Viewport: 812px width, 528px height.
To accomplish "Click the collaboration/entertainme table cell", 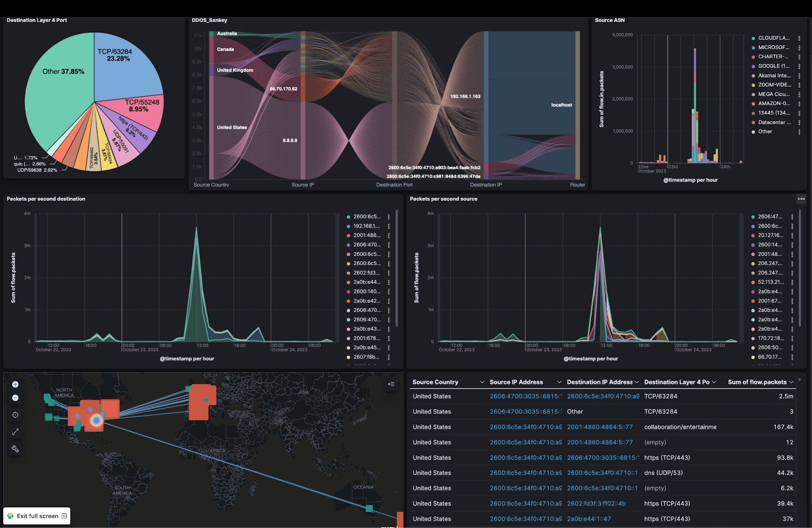I will click(680, 427).
